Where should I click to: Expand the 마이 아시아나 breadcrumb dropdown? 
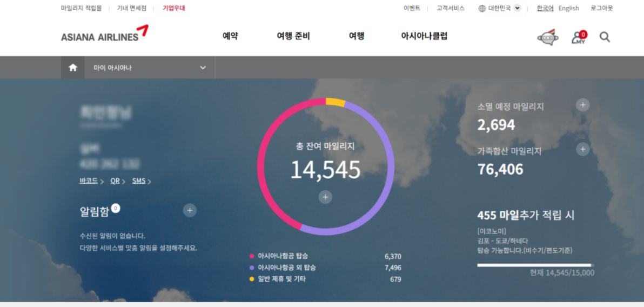coord(203,68)
